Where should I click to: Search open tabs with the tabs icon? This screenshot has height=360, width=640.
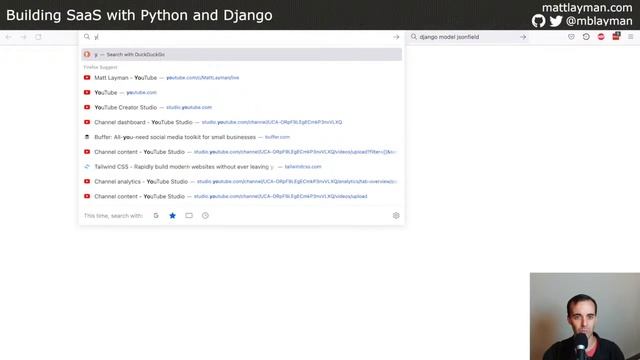coord(189,216)
